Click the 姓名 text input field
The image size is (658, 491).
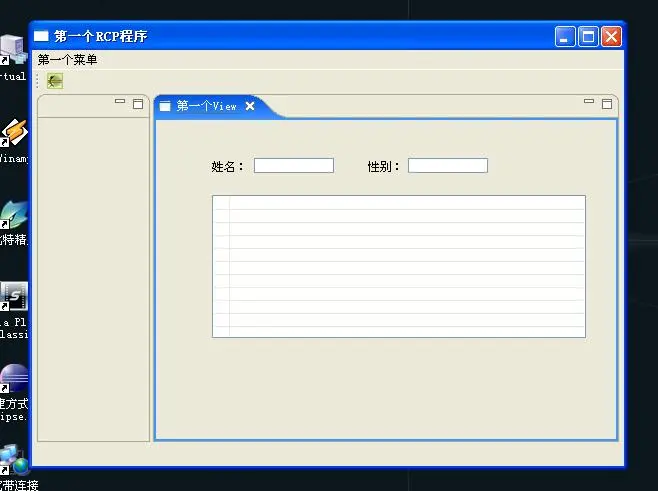click(294, 165)
